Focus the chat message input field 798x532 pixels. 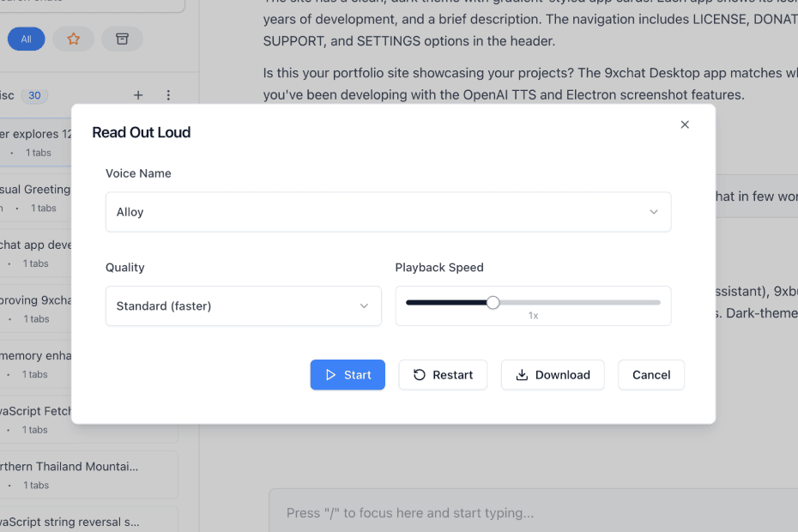point(532,512)
